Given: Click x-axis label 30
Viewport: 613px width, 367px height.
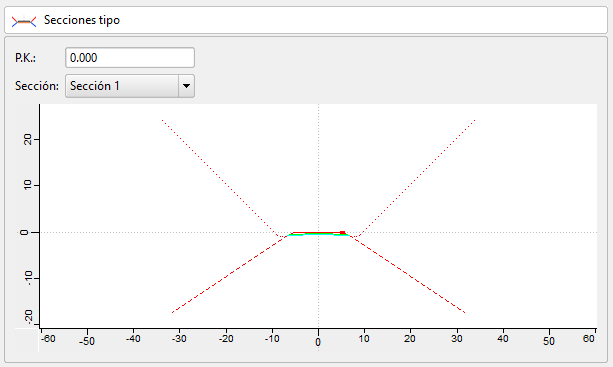Looking at the screenshot, I should [x=457, y=338].
